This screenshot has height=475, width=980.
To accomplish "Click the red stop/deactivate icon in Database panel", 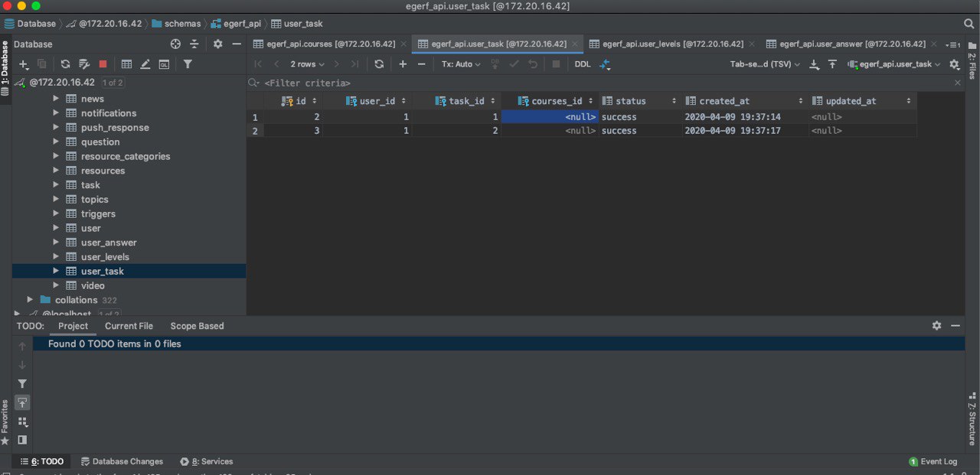I will pos(103,64).
